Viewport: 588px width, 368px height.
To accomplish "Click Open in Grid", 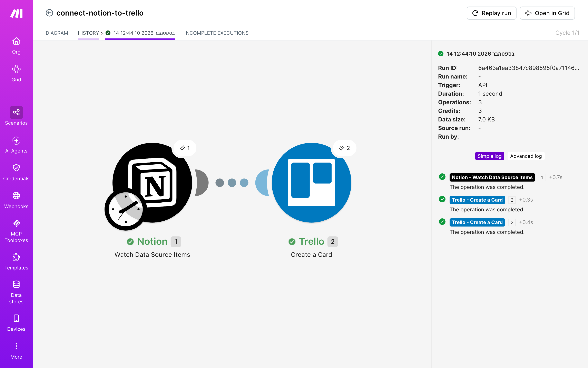I will [x=547, y=13].
